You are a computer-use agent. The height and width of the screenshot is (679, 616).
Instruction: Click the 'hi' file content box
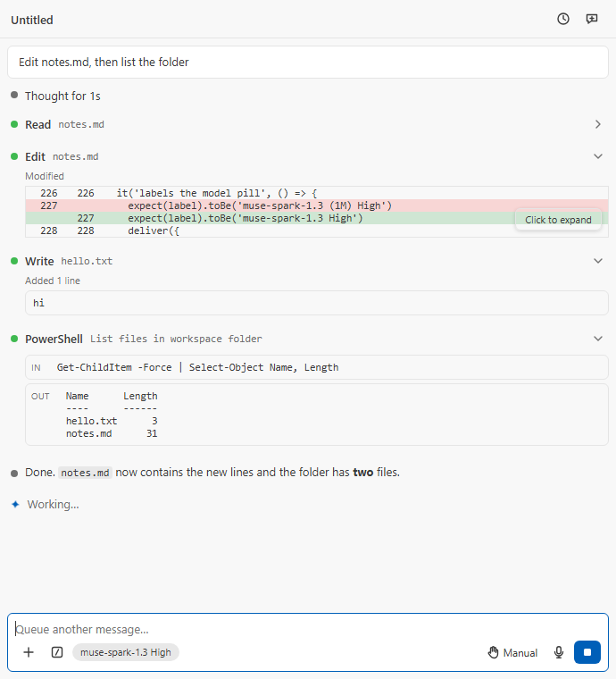tap(317, 303)
